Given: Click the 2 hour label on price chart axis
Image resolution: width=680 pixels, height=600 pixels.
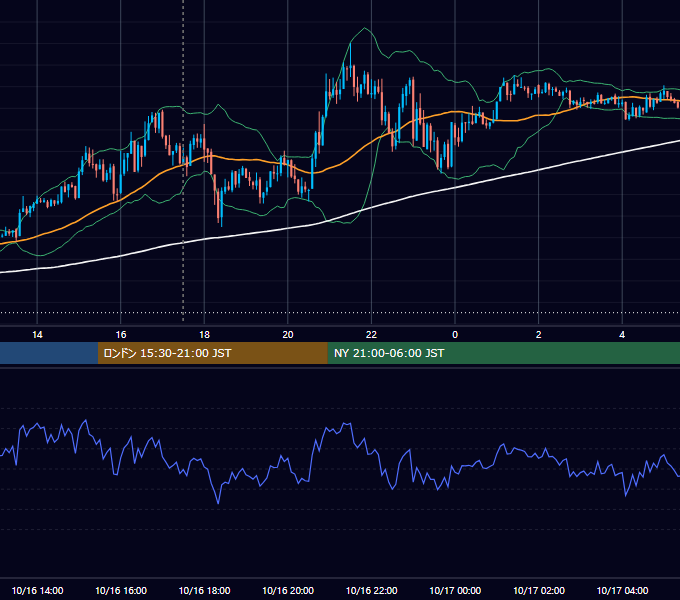Looking at the screenshot, I should 539,335.
